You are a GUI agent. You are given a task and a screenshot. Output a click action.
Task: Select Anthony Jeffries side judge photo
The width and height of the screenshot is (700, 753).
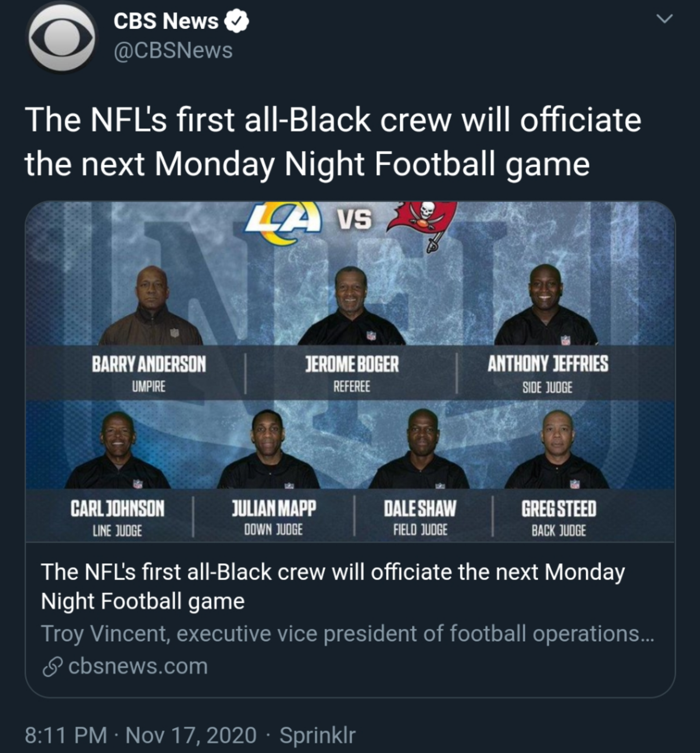coord(546,304)
